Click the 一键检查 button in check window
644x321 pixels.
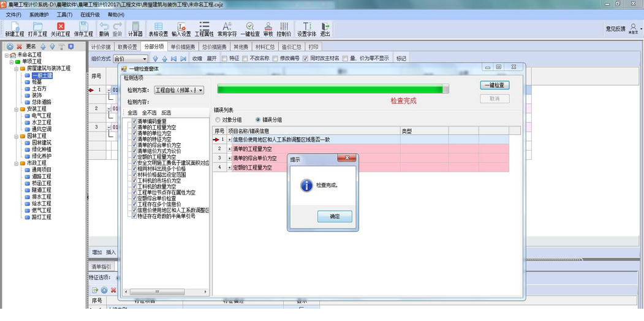pos(495,85)
